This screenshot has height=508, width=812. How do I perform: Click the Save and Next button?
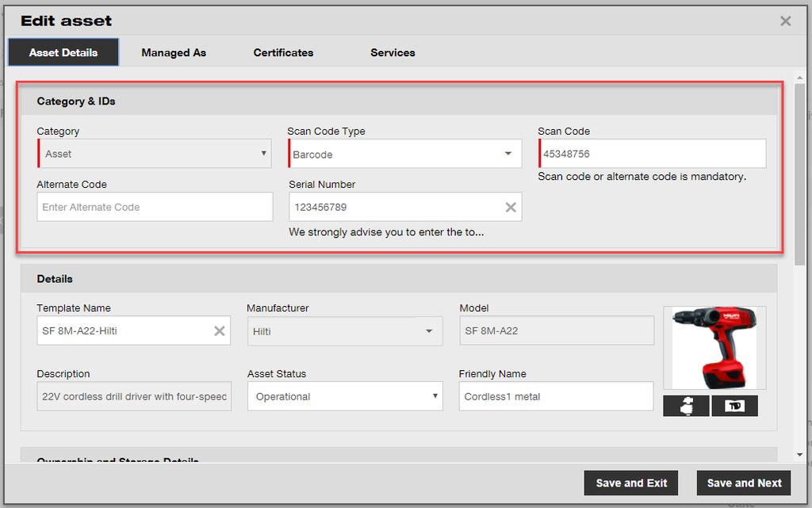click(x=744, y=483)
